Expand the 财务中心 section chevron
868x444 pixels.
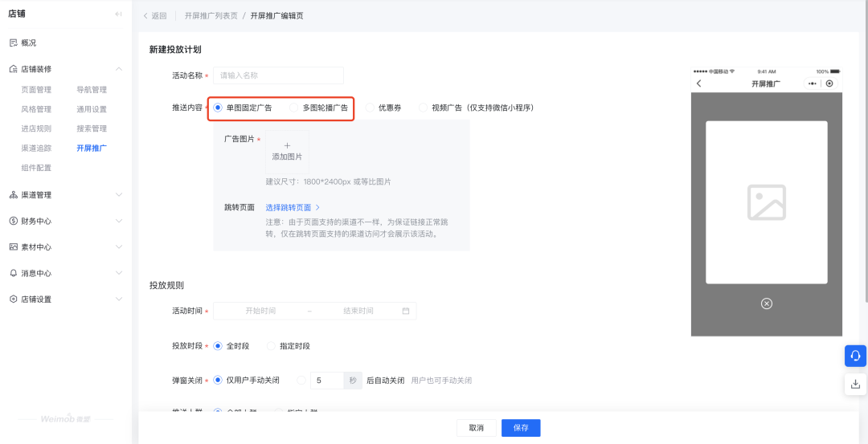coord(118,221)
